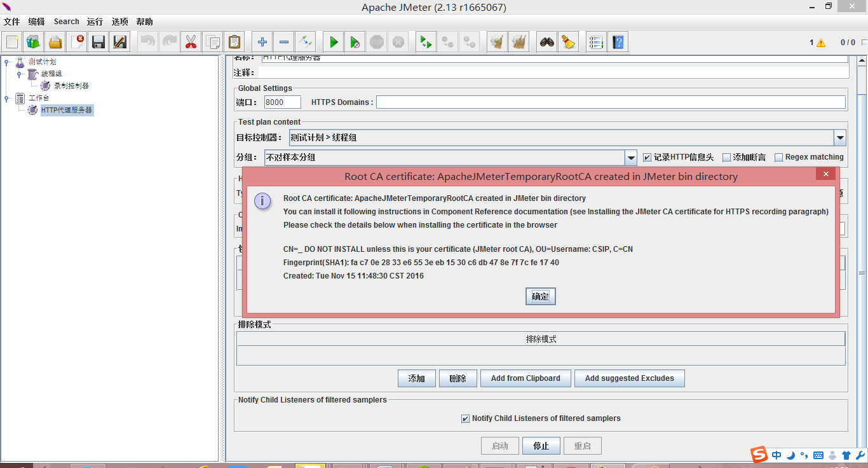This screenshot has height=468, width=868.
Task: Open the Help question mark icon
Action: click(x=618, y=43)
